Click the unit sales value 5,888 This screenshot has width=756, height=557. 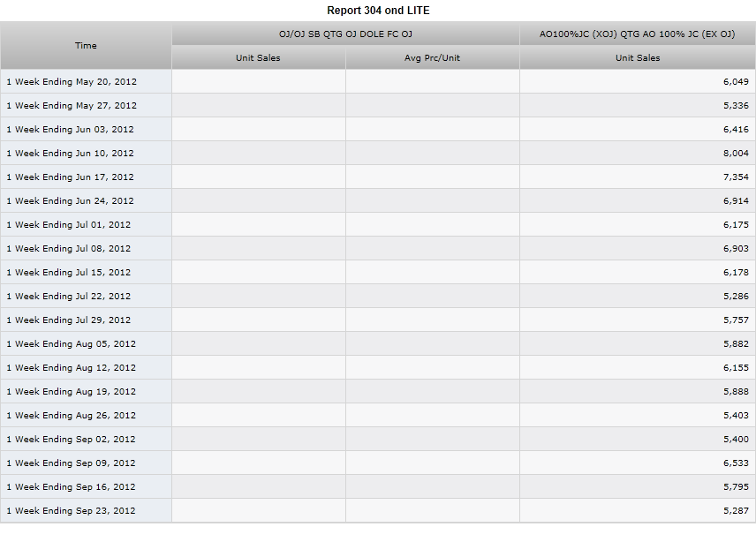(x=736, y=392)
